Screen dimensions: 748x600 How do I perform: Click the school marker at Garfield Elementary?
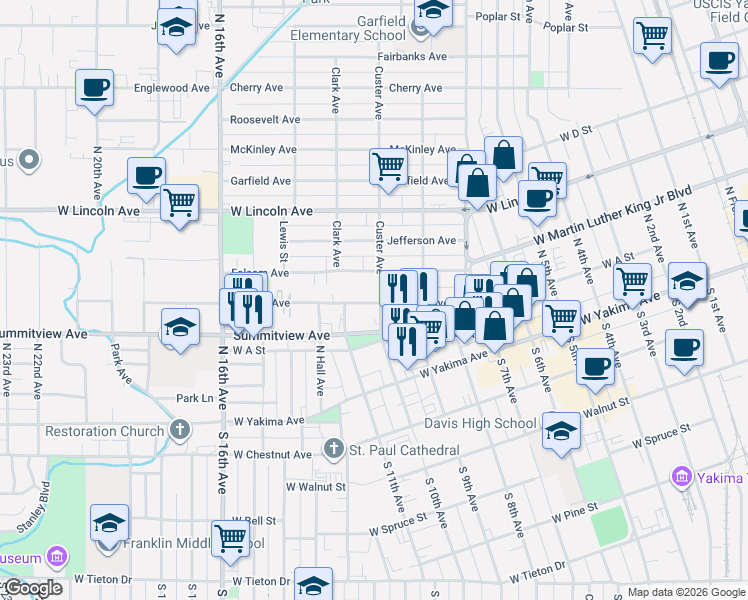point(433,13)
